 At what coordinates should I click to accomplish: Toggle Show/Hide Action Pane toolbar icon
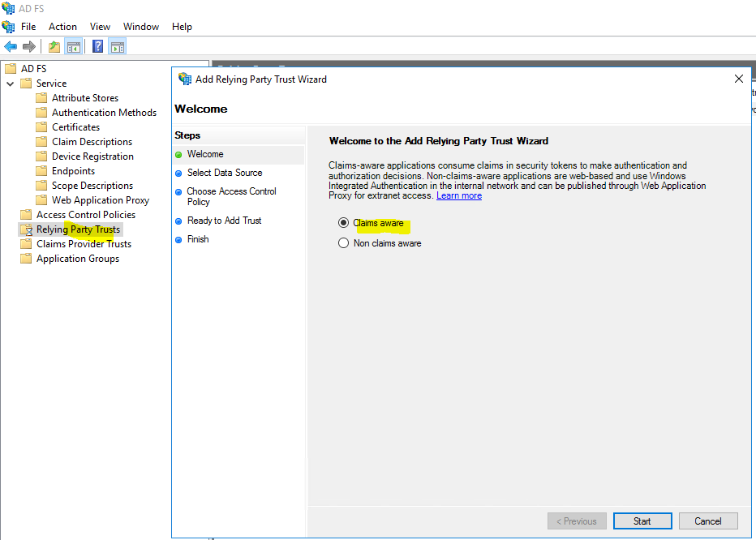pos(117,47)
